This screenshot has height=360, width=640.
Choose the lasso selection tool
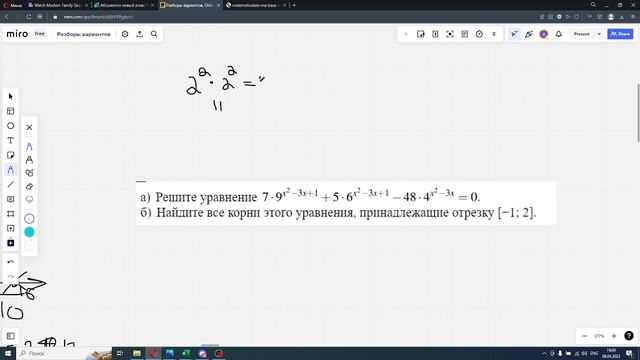(29, 200)
